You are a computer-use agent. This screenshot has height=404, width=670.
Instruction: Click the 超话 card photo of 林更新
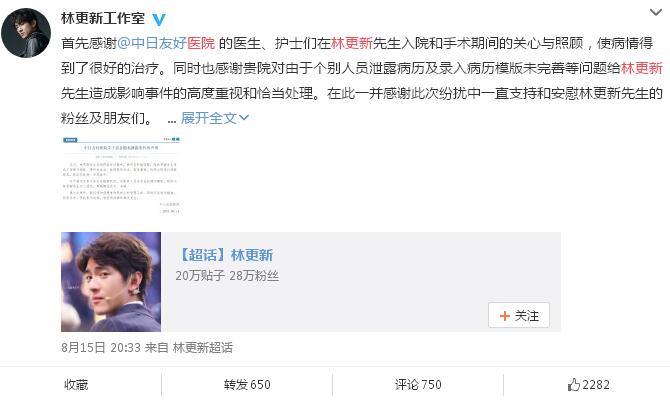(111, 282)
